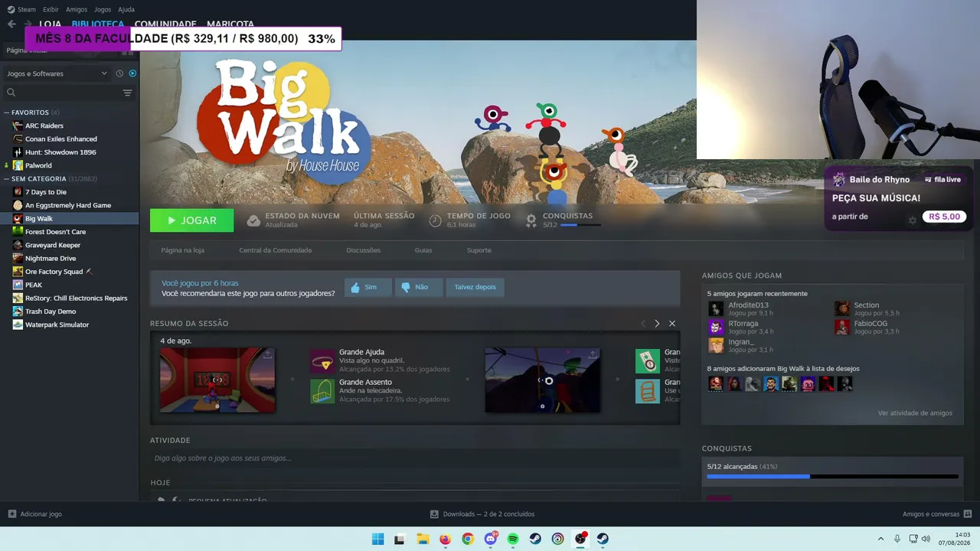This screenshot has height=551, width=980.
Task: Collapse the FAVORITOS category
Action: tap(7, 112)
